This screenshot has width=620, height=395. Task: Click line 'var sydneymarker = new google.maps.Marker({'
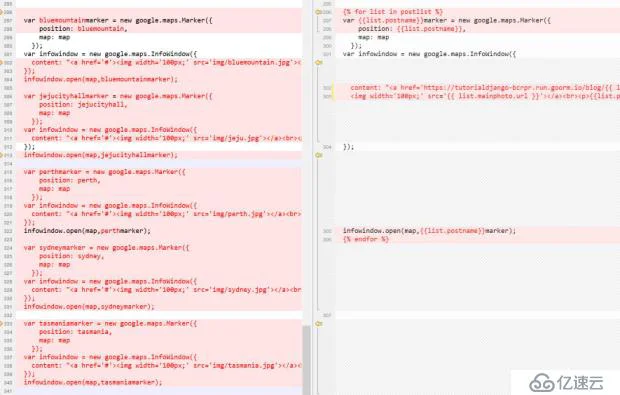tap(106, 248)
